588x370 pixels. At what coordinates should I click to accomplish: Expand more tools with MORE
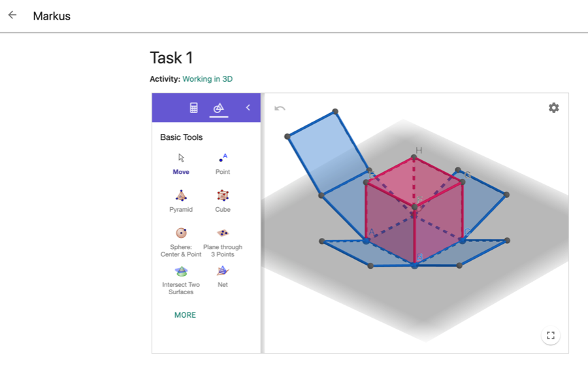[x=185, y=315]
